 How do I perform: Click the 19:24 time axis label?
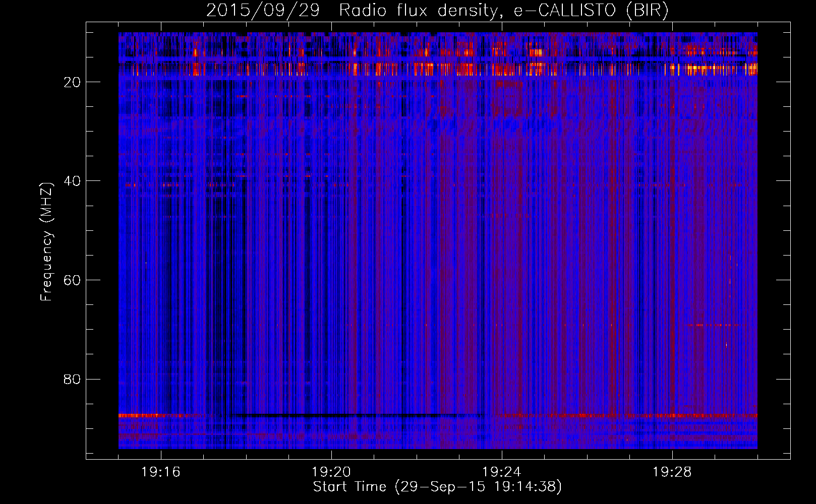tap(501, 472)
